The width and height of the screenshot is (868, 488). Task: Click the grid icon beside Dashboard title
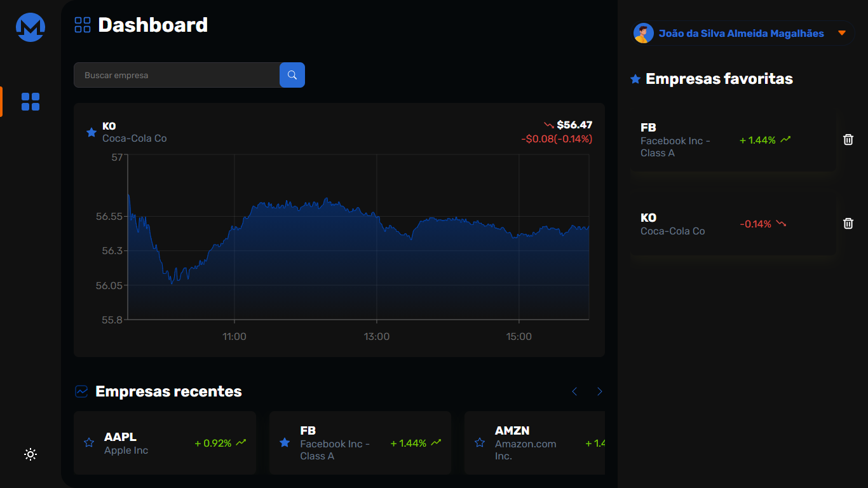(x=83, y=25)
